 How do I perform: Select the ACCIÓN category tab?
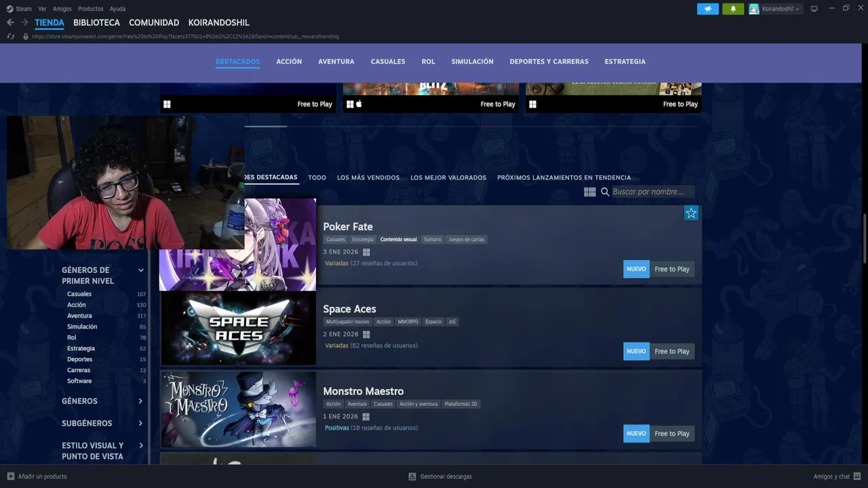pos(289,62)
